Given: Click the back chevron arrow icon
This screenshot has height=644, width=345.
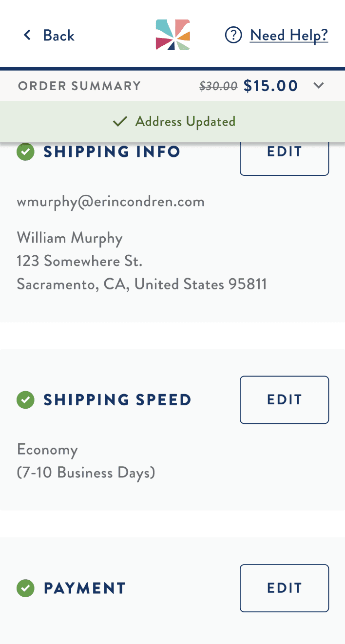Looking at the screenshot, I should pos(27,35).
